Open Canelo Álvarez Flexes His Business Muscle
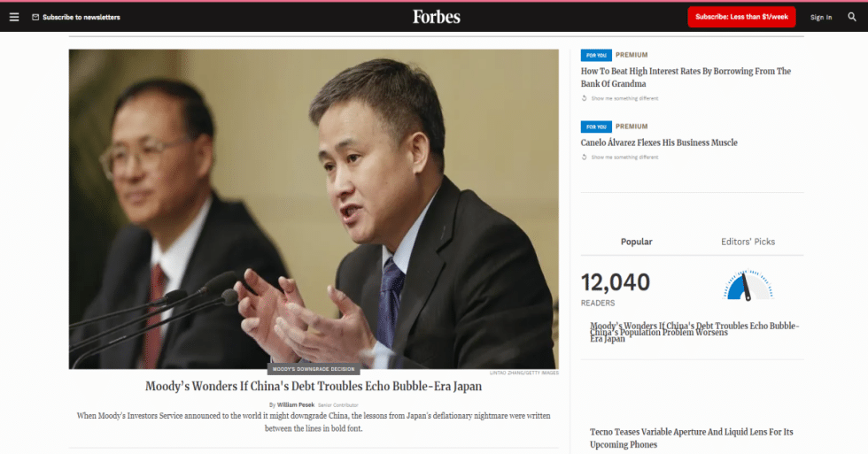868x454 pixels. coord(659,142)
